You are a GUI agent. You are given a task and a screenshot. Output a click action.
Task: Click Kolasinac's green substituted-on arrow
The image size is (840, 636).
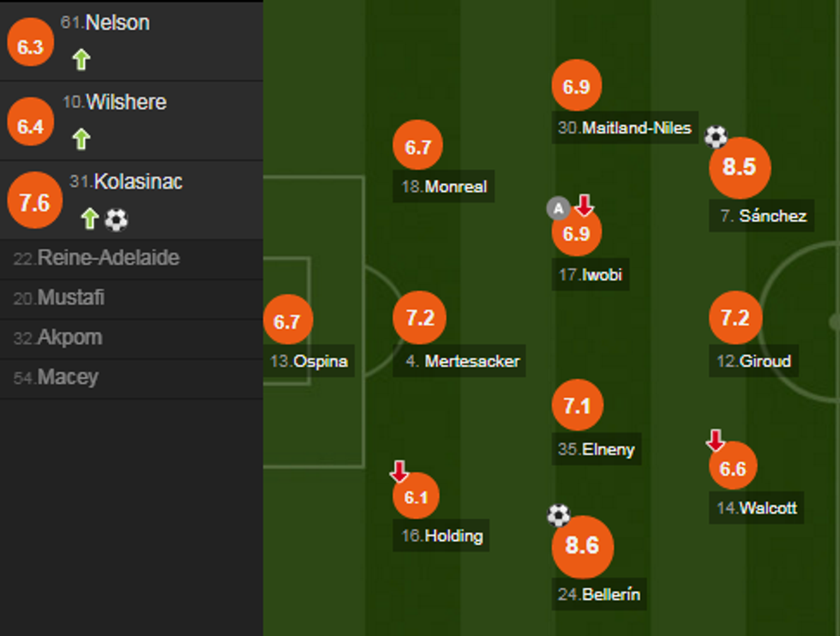point(89,219)
